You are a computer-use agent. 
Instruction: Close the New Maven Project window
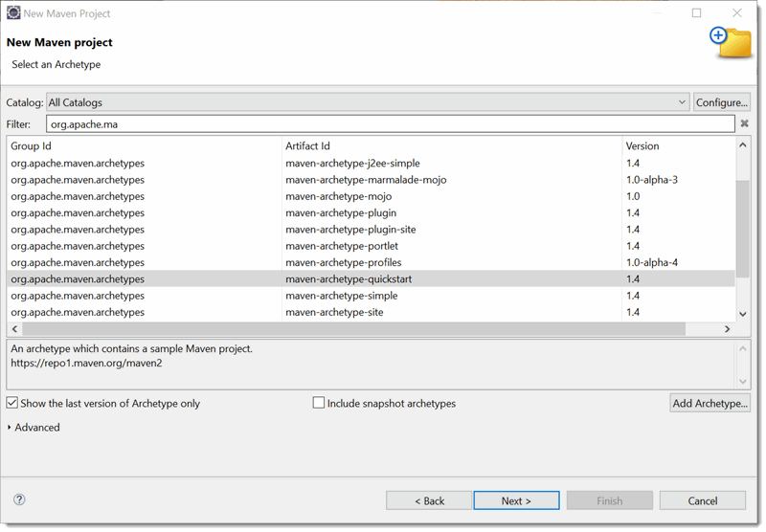tap(737, 13)
